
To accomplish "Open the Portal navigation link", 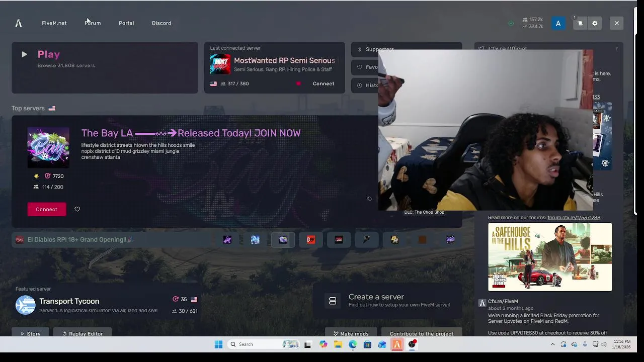I will [126, 23].
